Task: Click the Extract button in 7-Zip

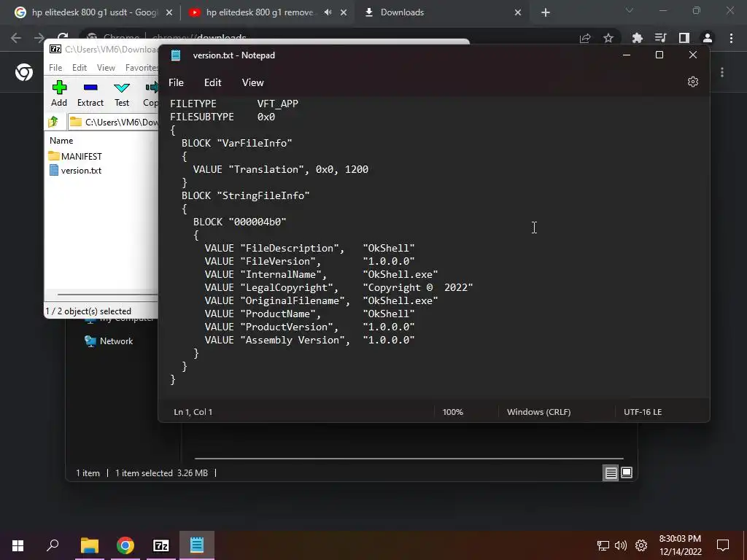Action: click(90, 94)
